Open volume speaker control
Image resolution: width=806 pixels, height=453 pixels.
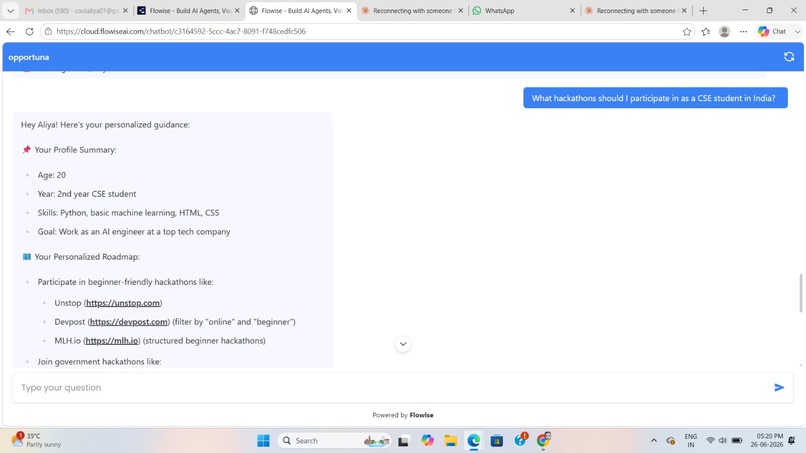(722, 441)
